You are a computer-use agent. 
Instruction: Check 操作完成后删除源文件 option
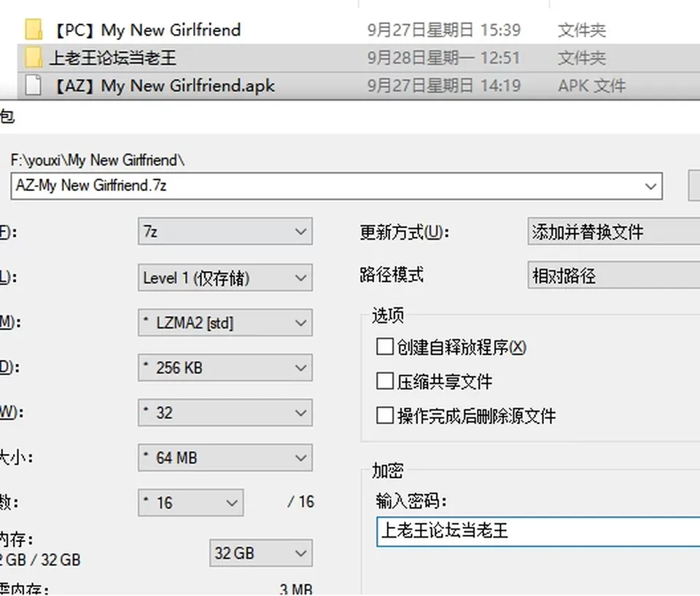385,416
